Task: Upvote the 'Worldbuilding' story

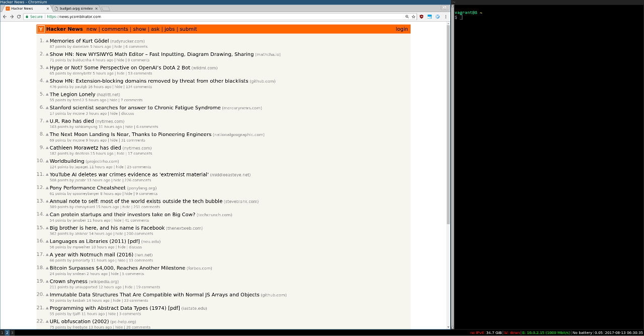Action: coord(47,161)
